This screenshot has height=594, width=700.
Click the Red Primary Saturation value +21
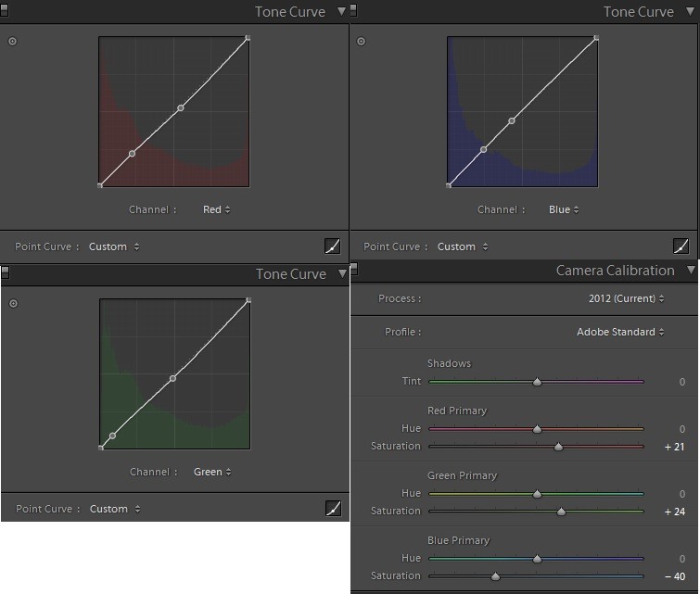click(x=674, y=447)
